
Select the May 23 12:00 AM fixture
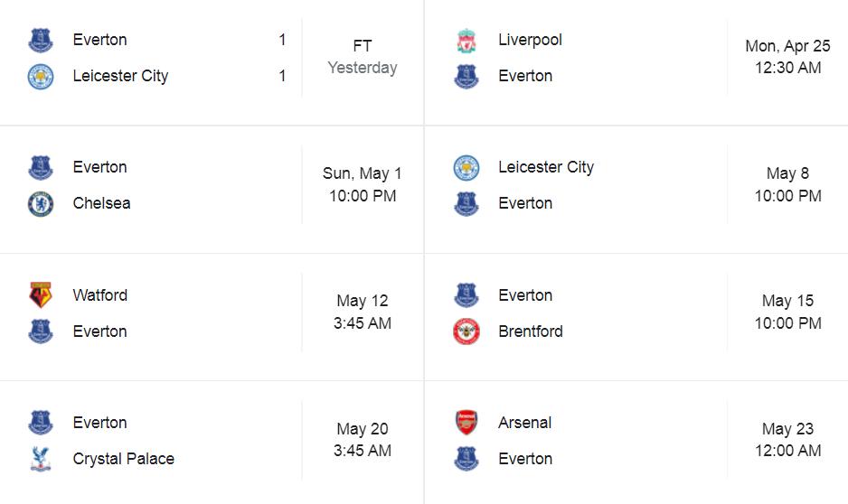(787, 439)
